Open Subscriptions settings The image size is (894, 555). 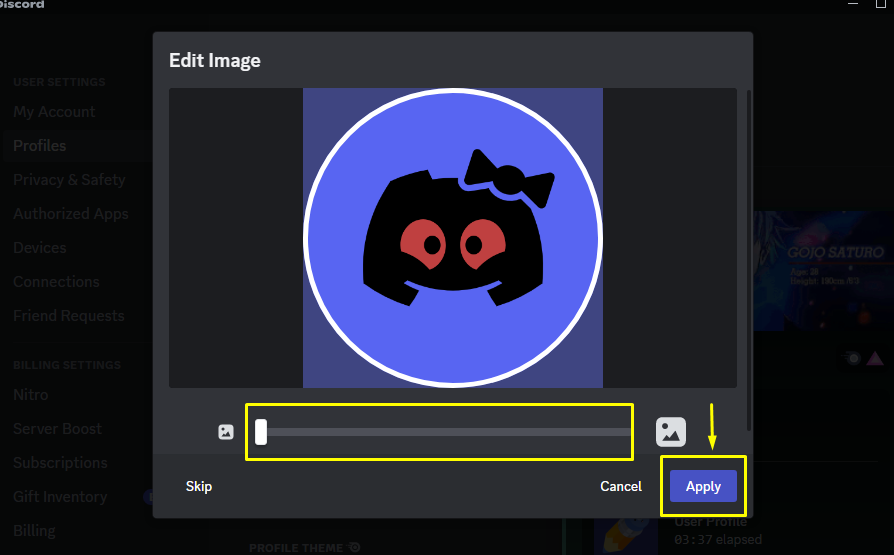[x=60, y=463]
